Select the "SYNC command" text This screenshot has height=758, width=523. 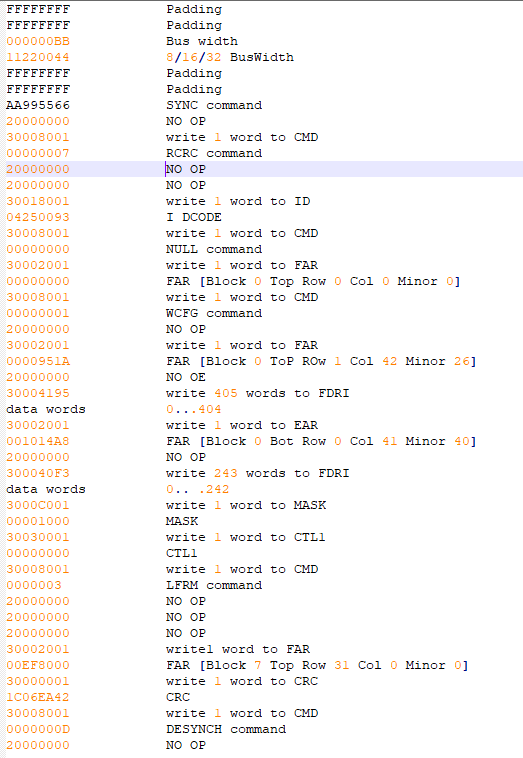tap(214, 105)
